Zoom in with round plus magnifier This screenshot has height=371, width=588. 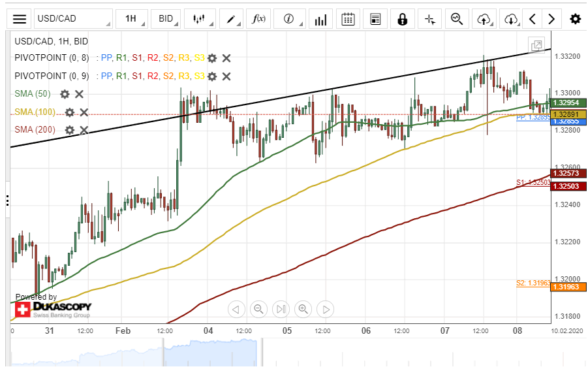point(303,310)
